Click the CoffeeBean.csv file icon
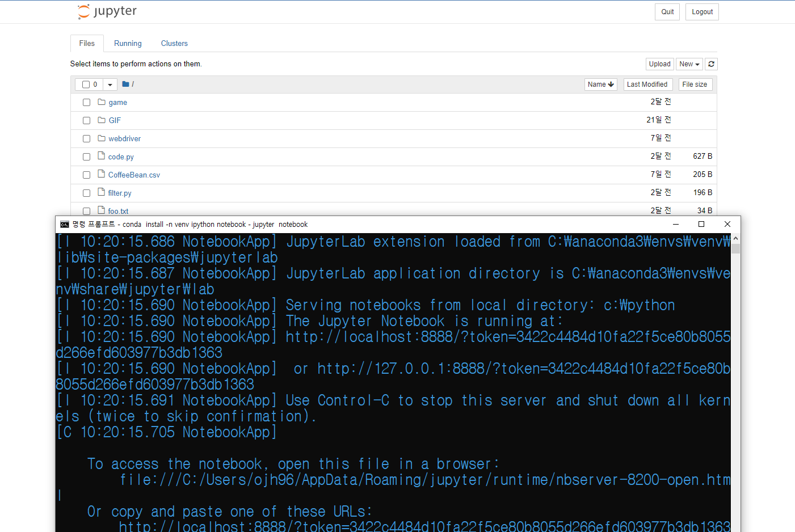795x532 pixels. [x=101, y=174]
